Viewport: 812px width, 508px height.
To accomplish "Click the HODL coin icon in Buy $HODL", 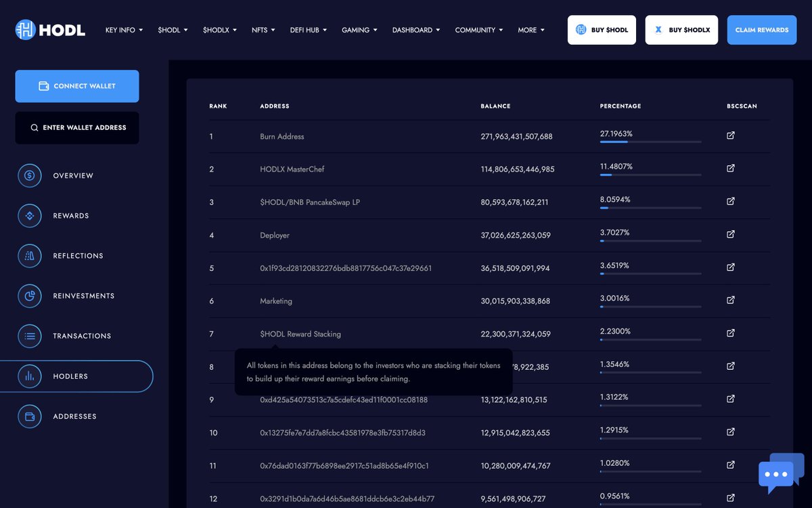I will [581, 30].
